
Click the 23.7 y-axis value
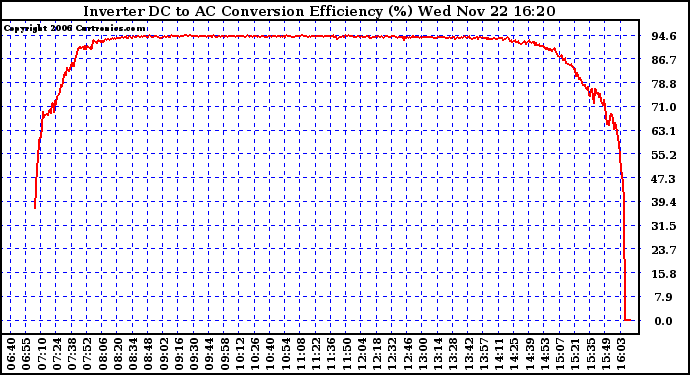(664, 250)
